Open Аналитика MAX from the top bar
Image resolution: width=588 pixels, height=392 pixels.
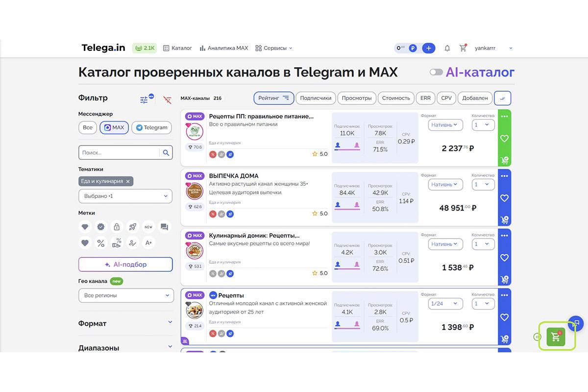point(223,48)
